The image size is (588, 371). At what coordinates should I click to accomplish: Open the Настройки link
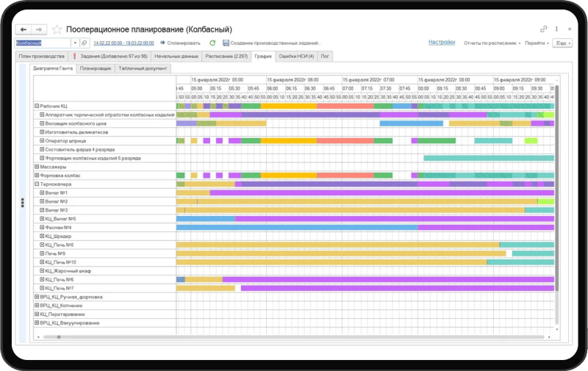point(442,43)
